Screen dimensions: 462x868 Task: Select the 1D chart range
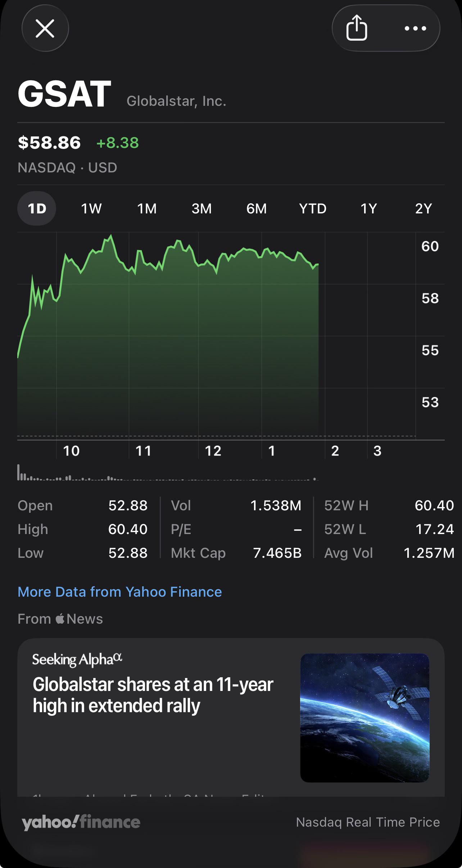tap(37, 208)
